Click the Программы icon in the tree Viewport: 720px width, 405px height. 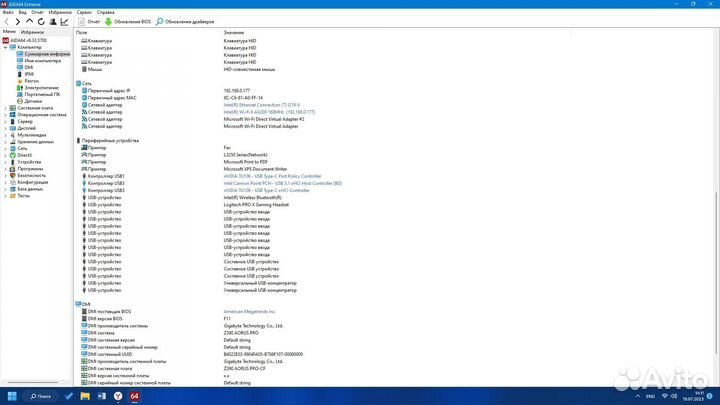pyautogui.click(x=13, y=169)
